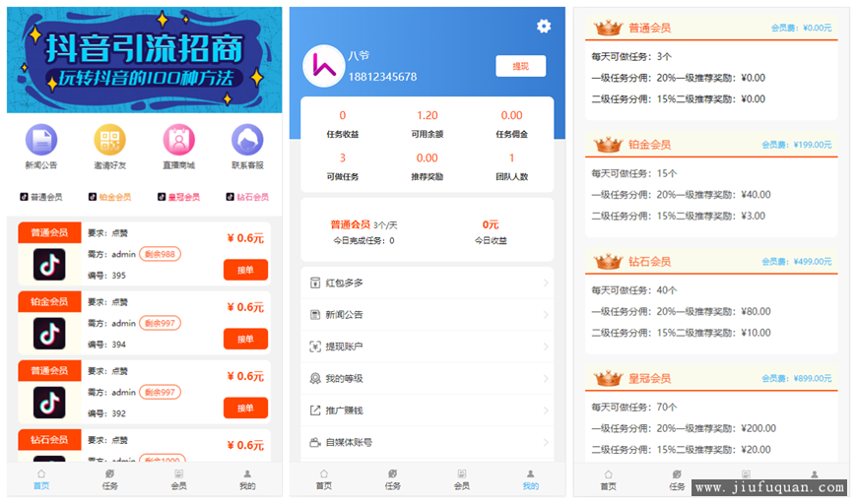Click crown icon of 皇冠会员 card
This screenshot has width=857, height=504.
pyautogui.click(x=609, y=378)
